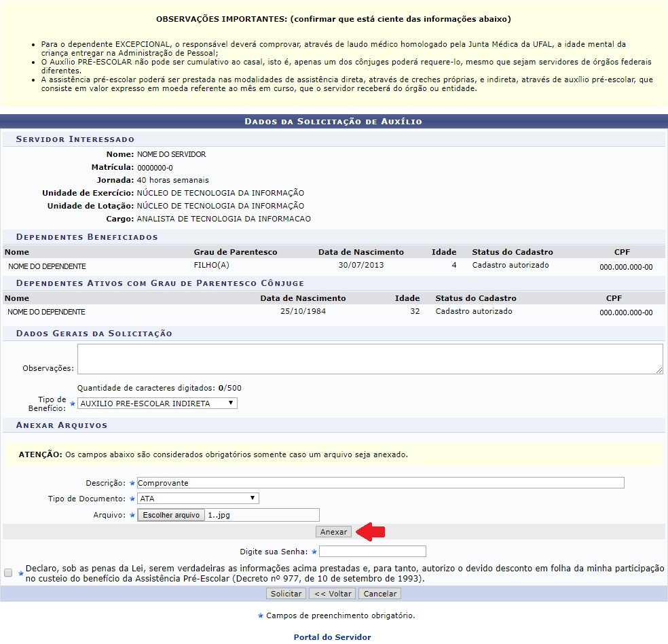This screenshot has height=644, width=668.
Task: Click the blue star beside Descrição label
Action: point(132,483)
